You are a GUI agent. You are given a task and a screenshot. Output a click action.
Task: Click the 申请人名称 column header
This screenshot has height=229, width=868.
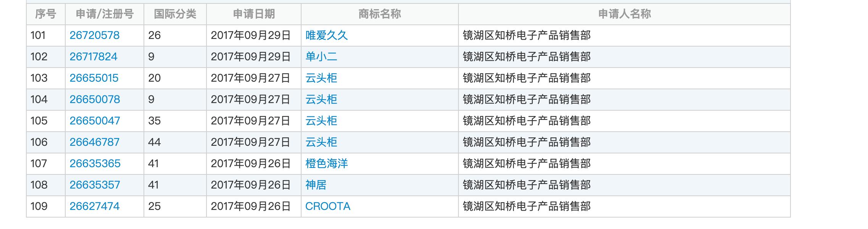624,14
